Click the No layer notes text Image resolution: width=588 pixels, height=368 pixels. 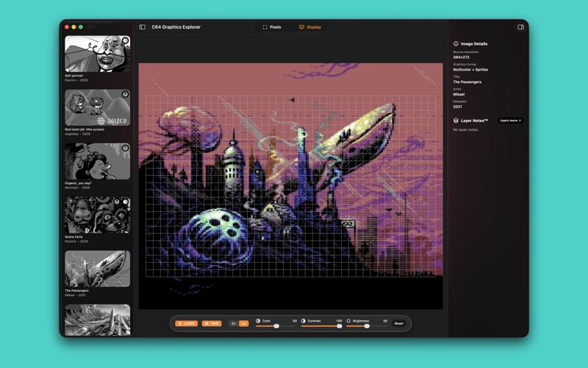tap(466, 130)
